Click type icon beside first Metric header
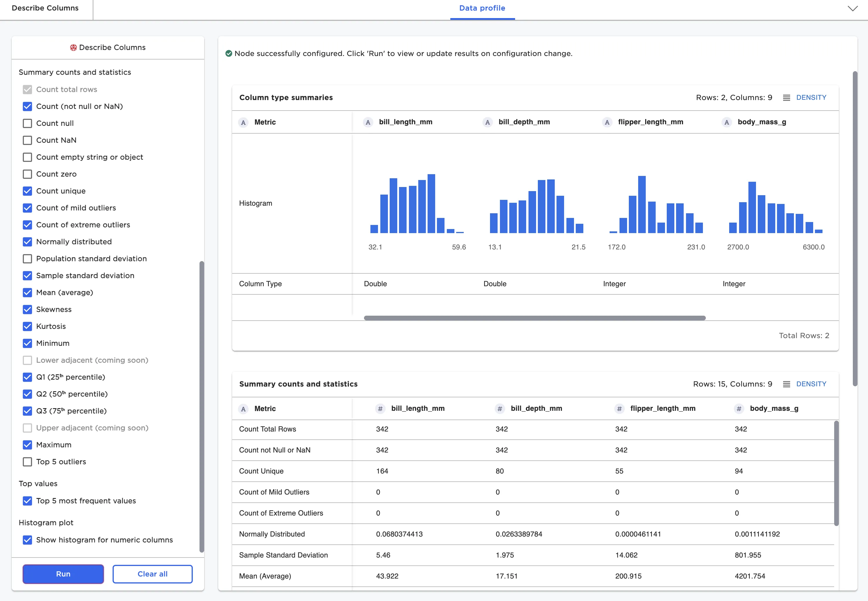The height and width of the screenshot is (601, 868). pos(244,122)
